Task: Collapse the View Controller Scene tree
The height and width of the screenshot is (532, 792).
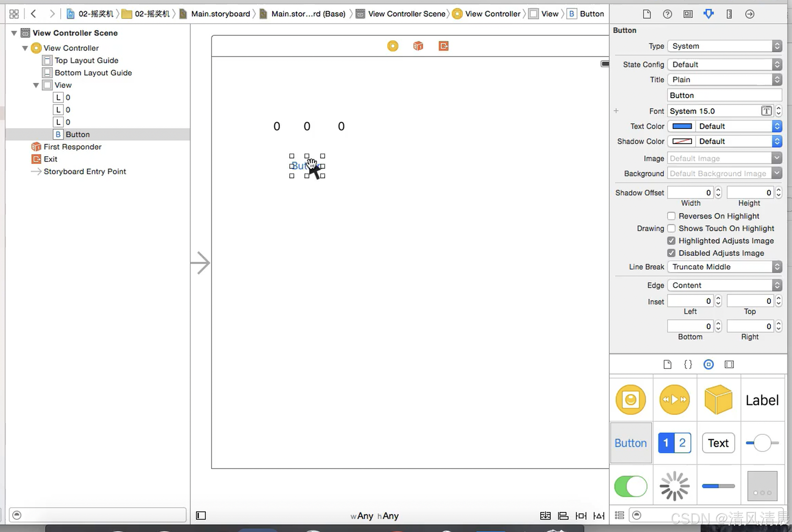Action: tap(14, 33)
